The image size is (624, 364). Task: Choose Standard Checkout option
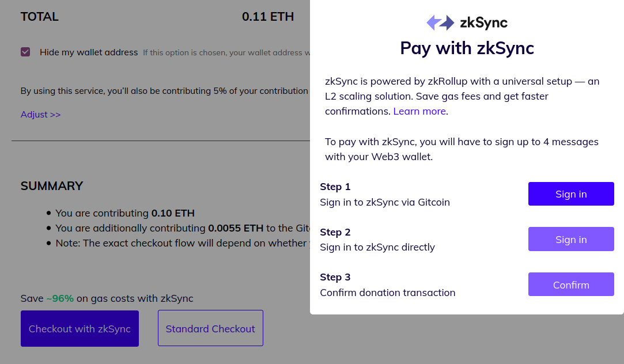coord(210,328)
